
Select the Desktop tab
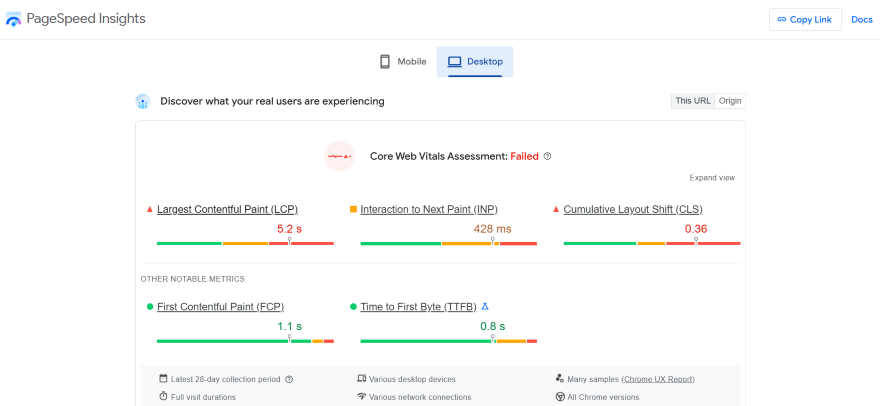(x=475, y=62)
